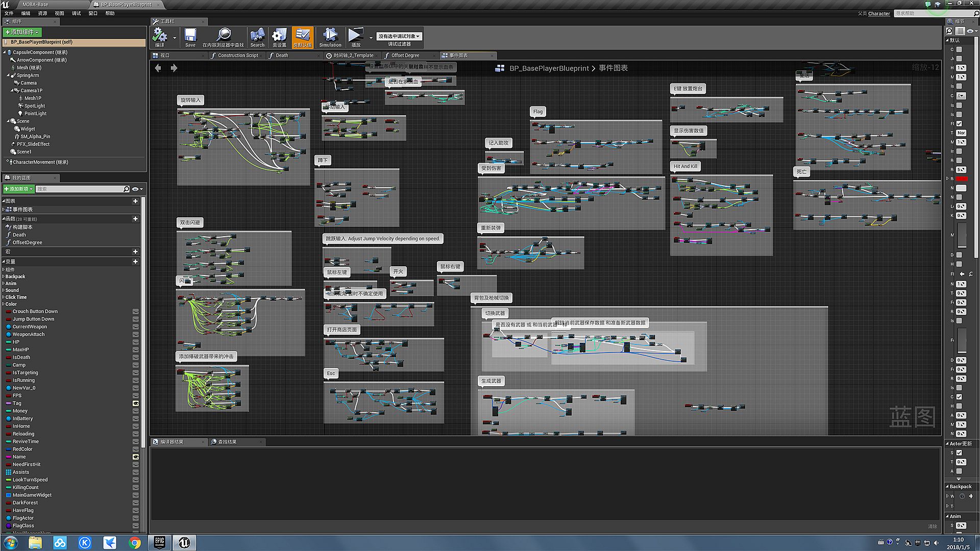Expand the Backpack variable category
The height and width of the screenshot is (551, 980).
4,277
